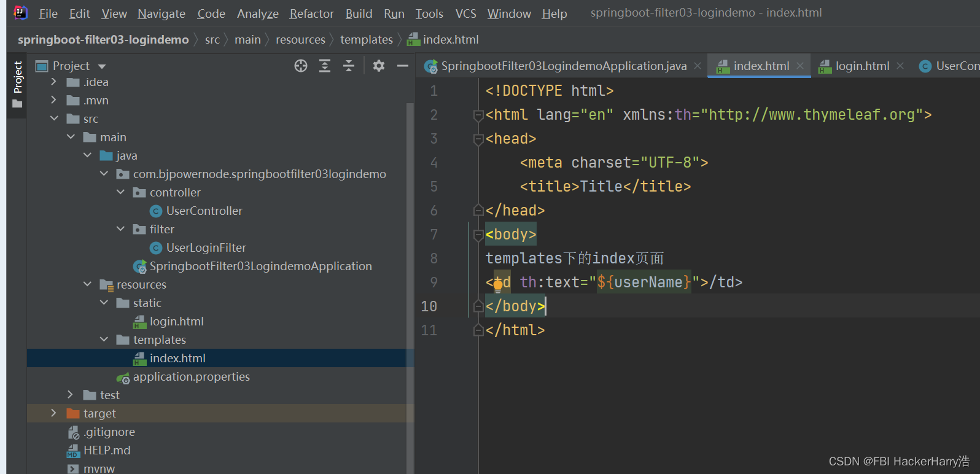Click the thymeleaf namespace URL on line 2
Viewport: 980px width, 474px height.
tap(812, 115)
